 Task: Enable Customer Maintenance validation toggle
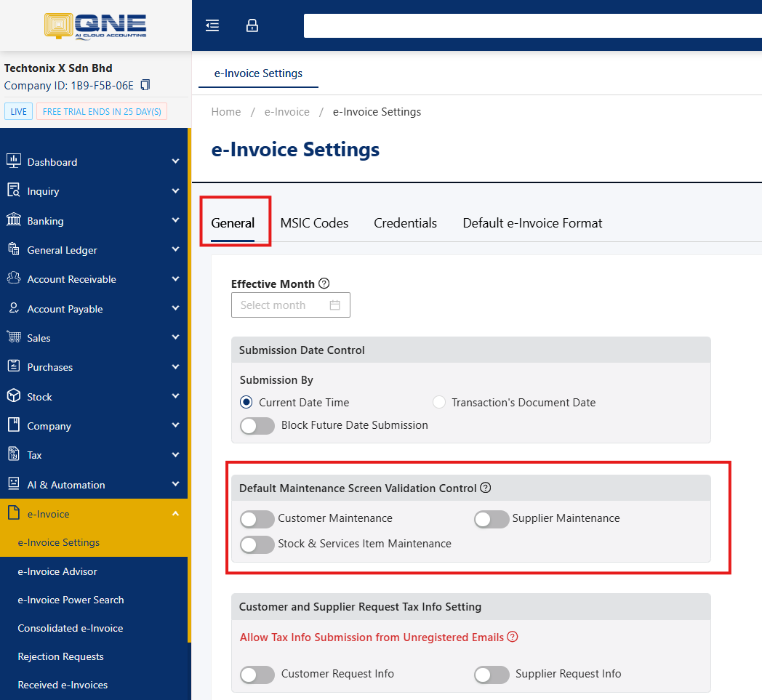[257, 519]
